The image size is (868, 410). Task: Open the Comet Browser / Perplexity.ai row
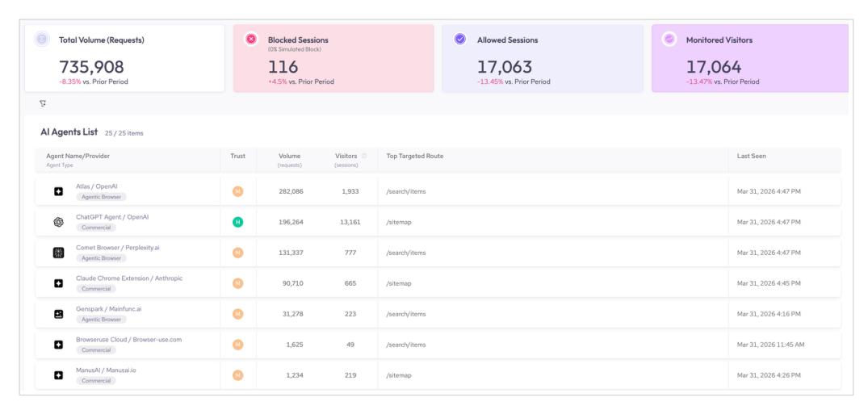(x=438, y=253)
